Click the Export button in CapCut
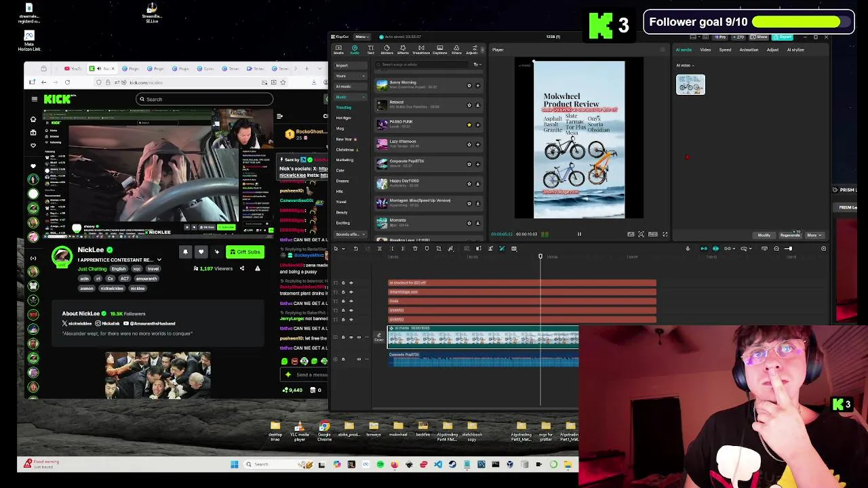 click(x=784, y=37)
